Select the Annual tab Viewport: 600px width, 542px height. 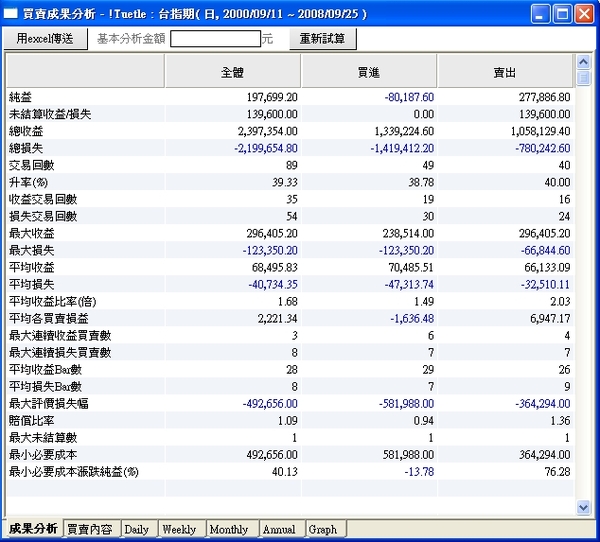pyautogui.click(x=279, y=529)
